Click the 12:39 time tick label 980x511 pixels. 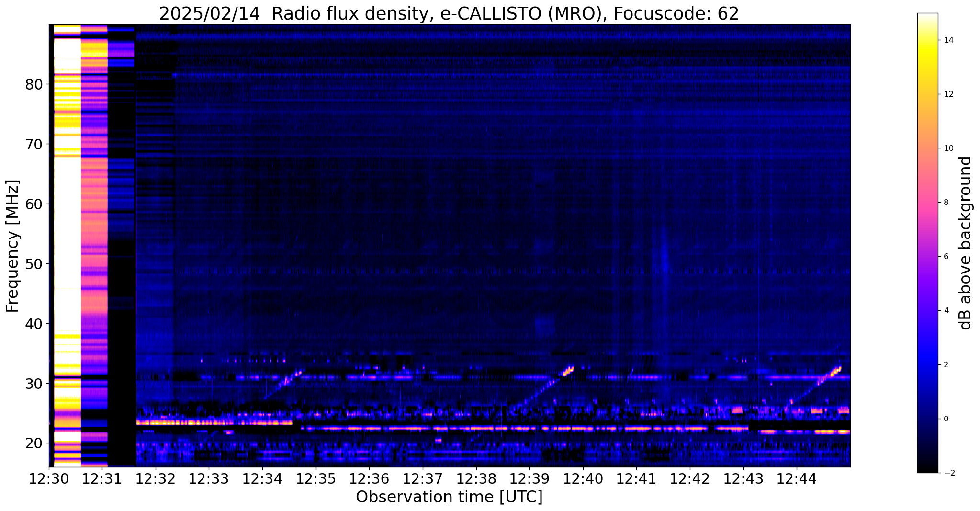click(529, 478)
